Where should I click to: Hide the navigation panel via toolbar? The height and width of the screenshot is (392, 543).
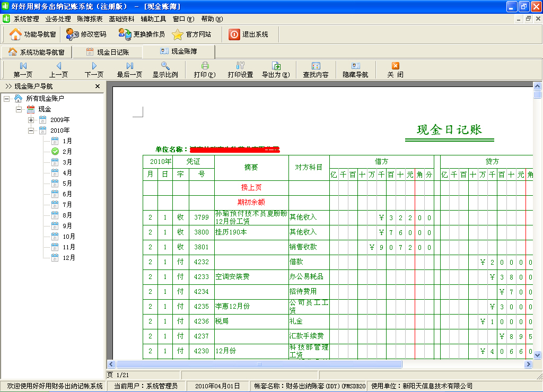coord(355,69)
